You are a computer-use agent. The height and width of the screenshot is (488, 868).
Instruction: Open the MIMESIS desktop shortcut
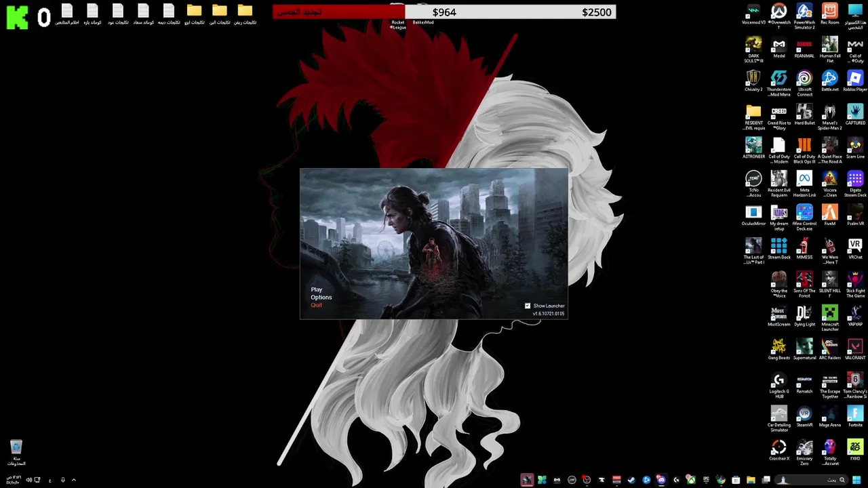(804, 250)
